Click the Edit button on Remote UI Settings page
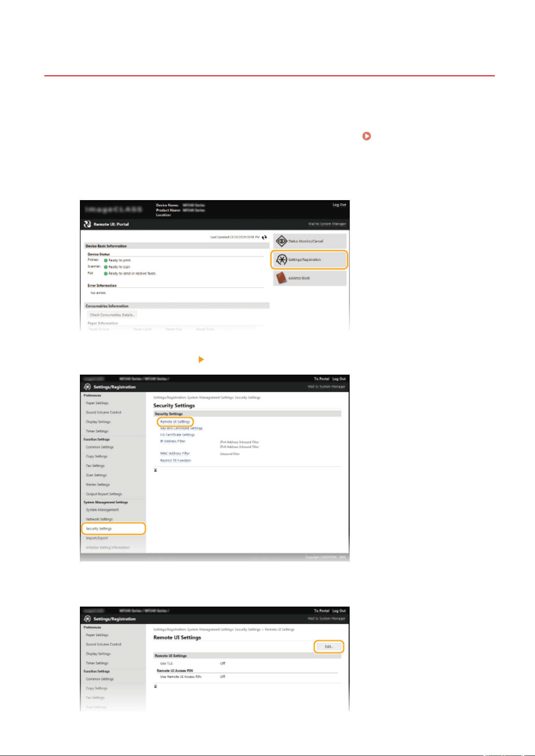This screenshot has height=756, width=535. (x=329, y=647)
